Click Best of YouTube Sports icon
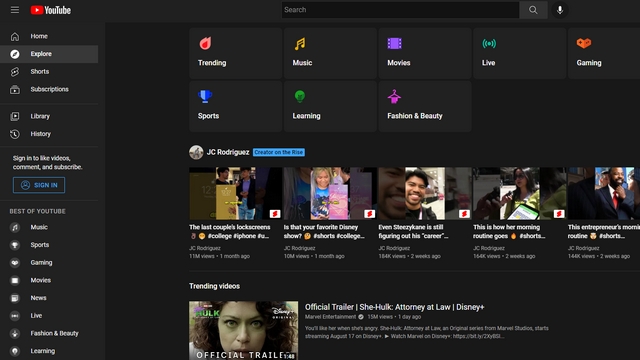640x360 pixels. click(x=15, y=245)
